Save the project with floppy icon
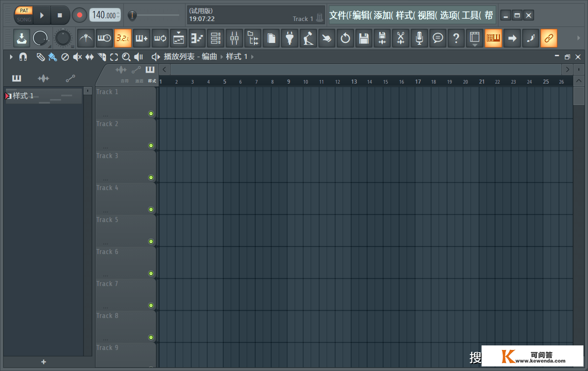This screenshot has width=588, height=371. click(364, 38)
